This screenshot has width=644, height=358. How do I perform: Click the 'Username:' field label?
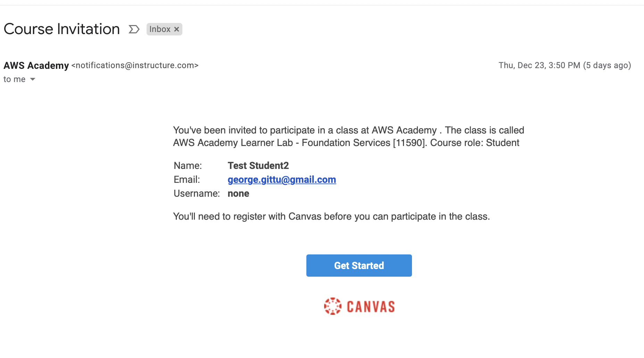click(x=197, y=194)
